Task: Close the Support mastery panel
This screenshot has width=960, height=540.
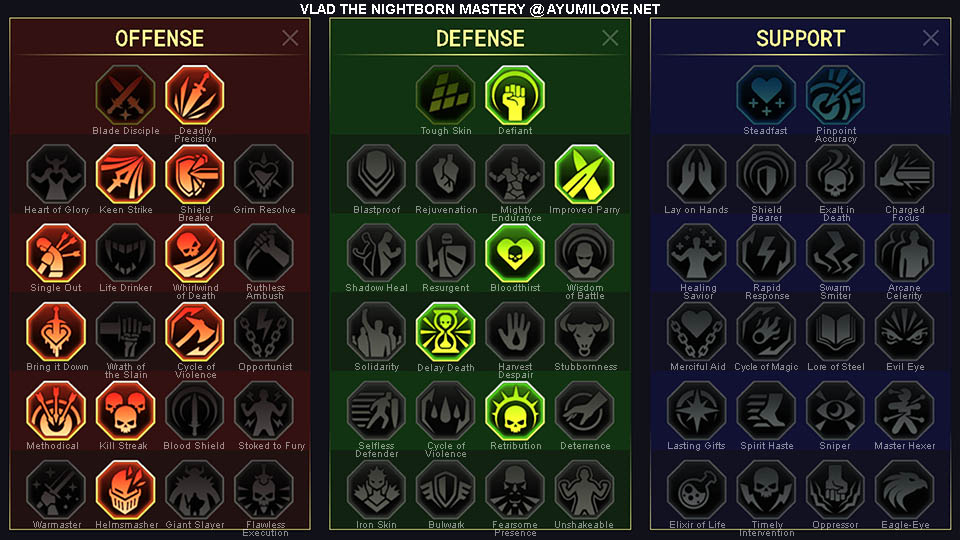Action: point(931,38)
